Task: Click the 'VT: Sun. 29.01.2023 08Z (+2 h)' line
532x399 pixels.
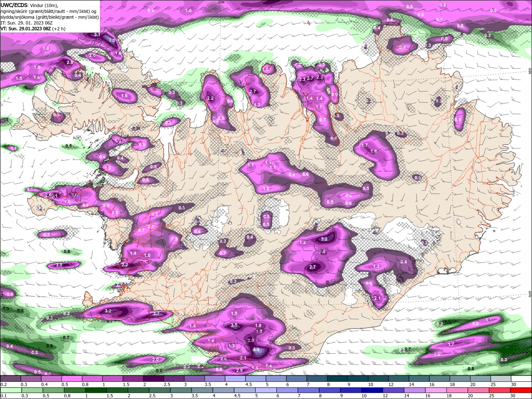Action: [x=33, y=29]
